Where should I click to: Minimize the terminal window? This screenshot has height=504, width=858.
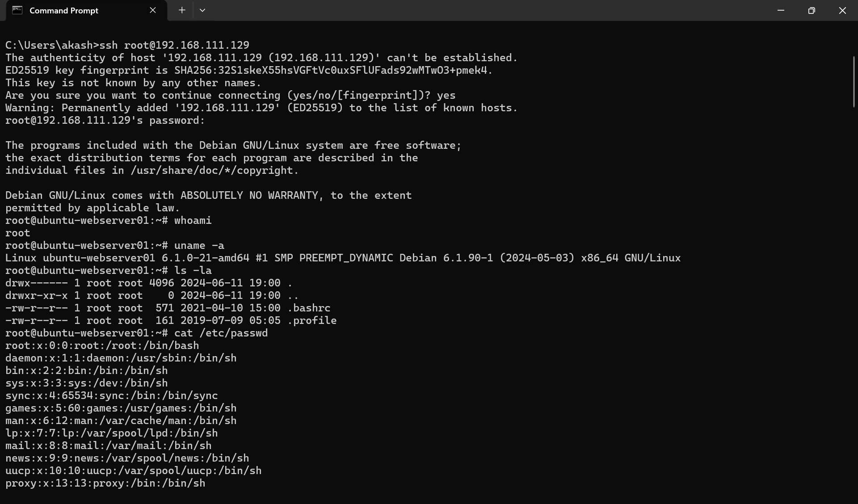(781, 10)
